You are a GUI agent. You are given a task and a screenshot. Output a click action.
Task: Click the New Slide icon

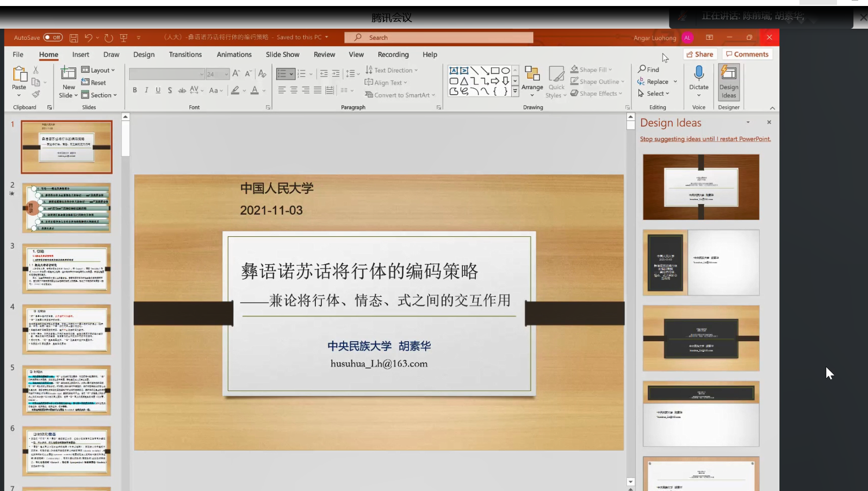point(69,73)
